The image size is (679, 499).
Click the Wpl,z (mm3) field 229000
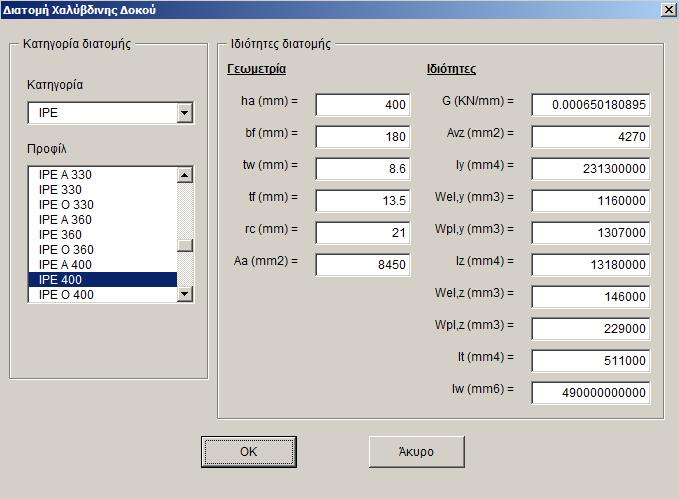tap(591, 329)
